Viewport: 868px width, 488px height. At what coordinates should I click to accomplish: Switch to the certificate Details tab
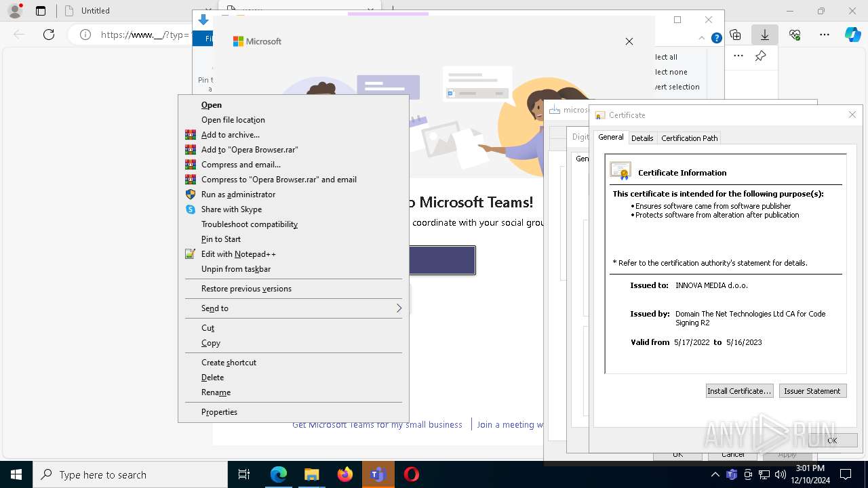(x=642, y=138)
